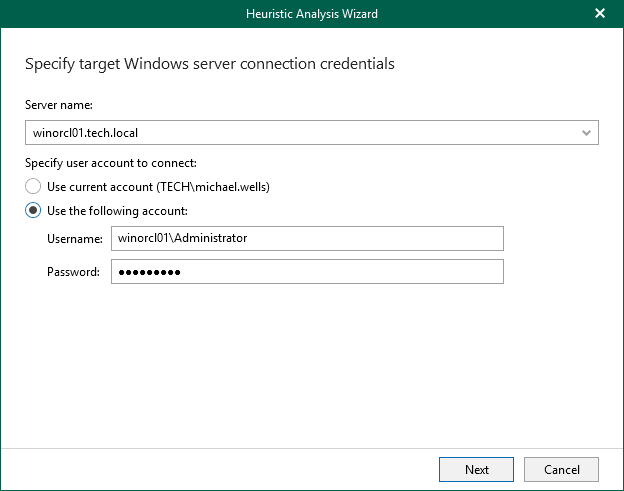Screen dimensions: 624x491
Task: Click the 'Server name:' label
Action: pos(59,105)
